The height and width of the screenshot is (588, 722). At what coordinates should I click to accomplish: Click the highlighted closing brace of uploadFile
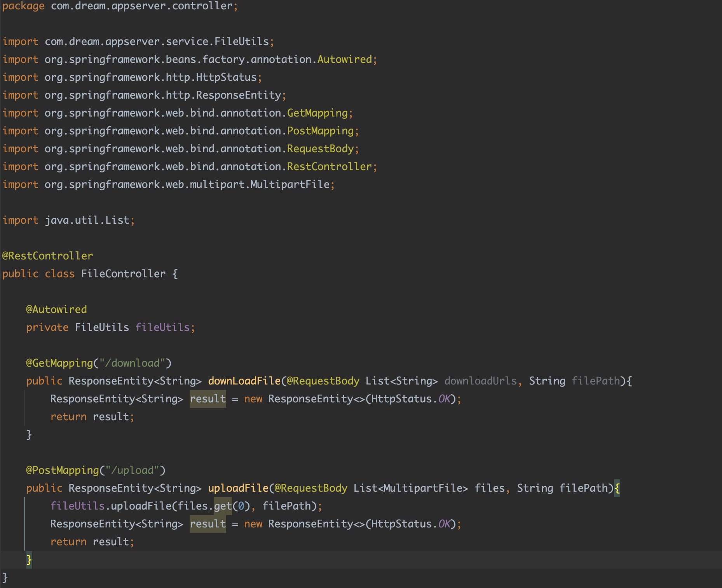29,560
